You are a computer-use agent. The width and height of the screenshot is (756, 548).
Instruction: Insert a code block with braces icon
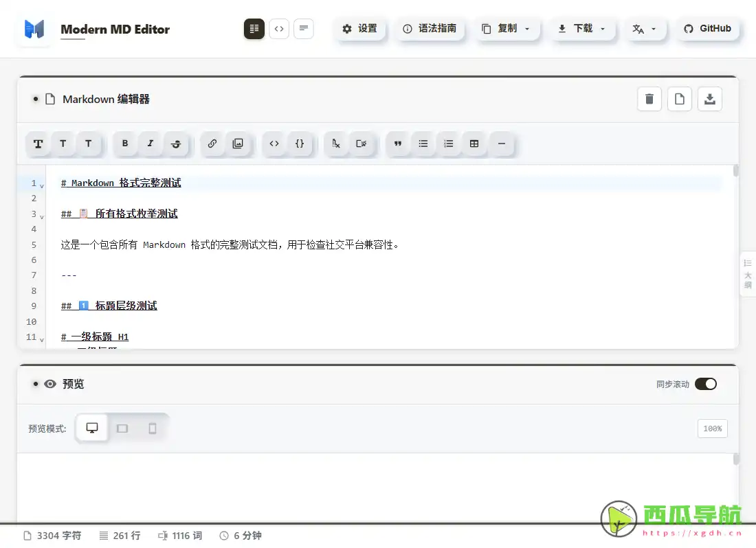tap(300, 144)
